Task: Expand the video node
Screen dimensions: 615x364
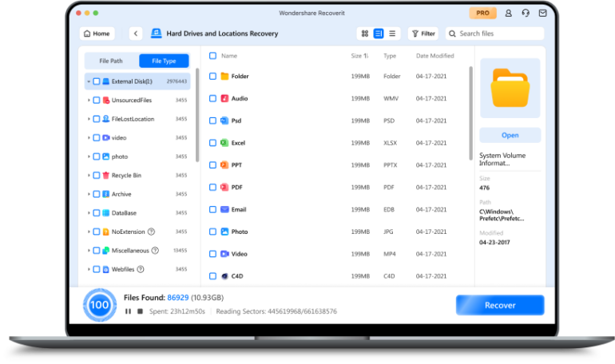Action: pyautogui.click(x=89, y=137)
